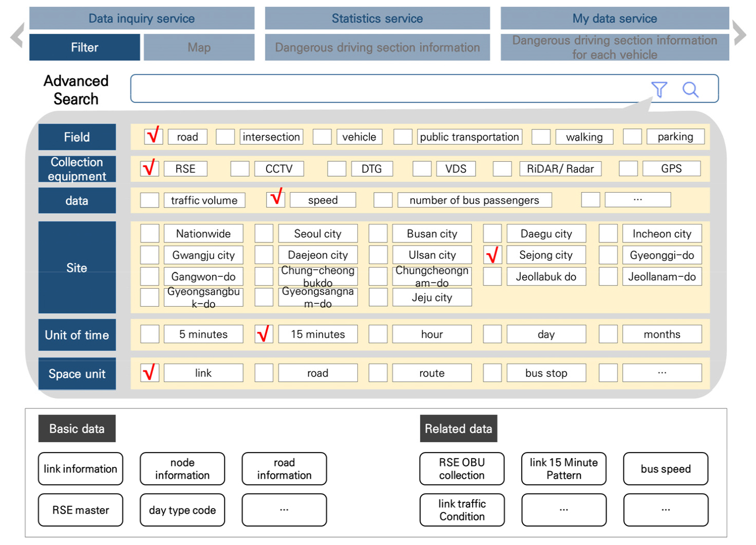Open Dangerous driving section information for each vehicle
756x545 pixels.
[x=615, y=47]
